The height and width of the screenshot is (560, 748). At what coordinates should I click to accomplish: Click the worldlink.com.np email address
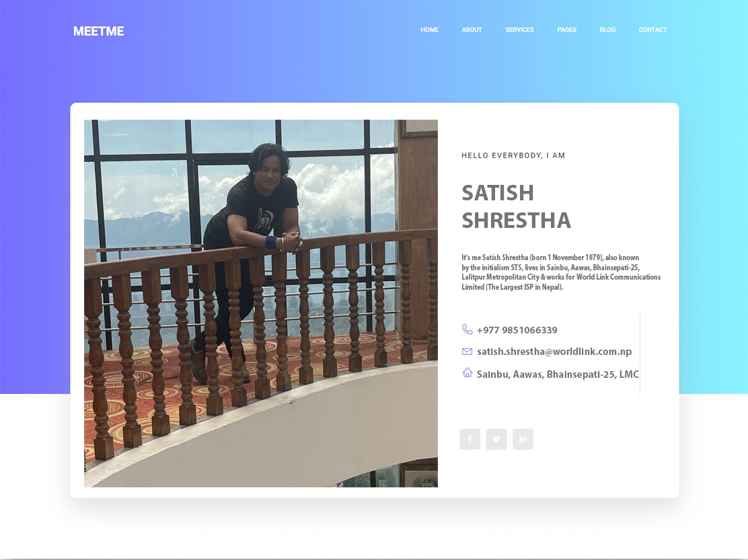pos(554,352)
